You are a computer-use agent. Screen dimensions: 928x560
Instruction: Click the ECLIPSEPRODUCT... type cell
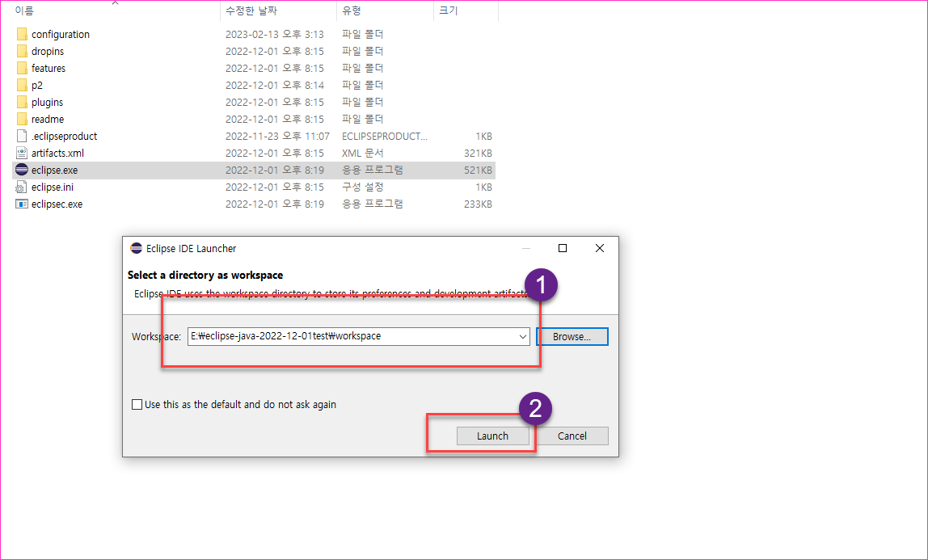[385, 136]
